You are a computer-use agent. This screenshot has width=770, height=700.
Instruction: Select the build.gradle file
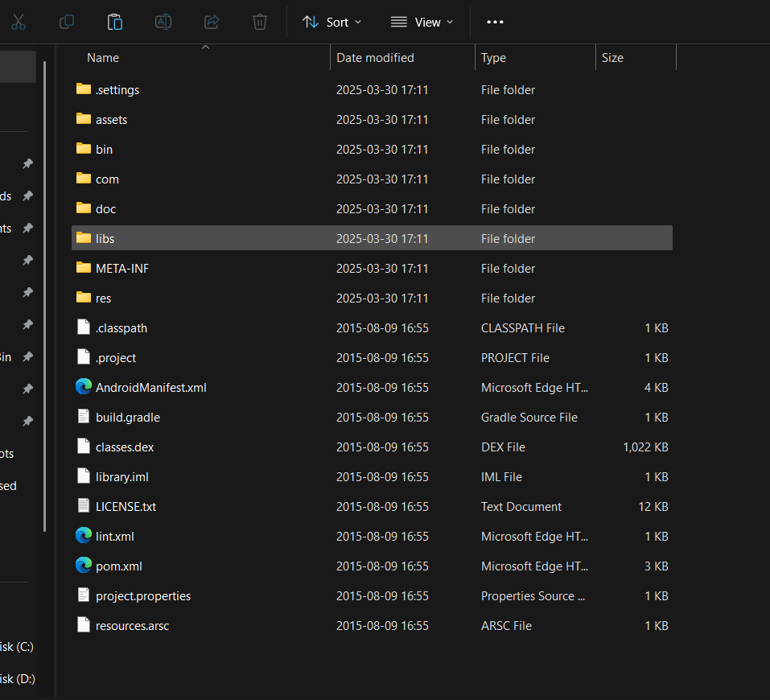tap(127, 417)
